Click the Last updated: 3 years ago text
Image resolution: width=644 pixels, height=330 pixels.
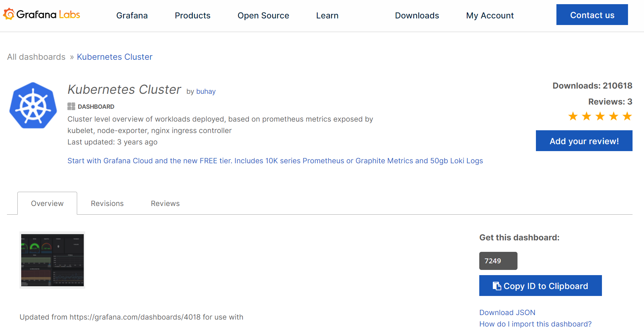point(113,142)
